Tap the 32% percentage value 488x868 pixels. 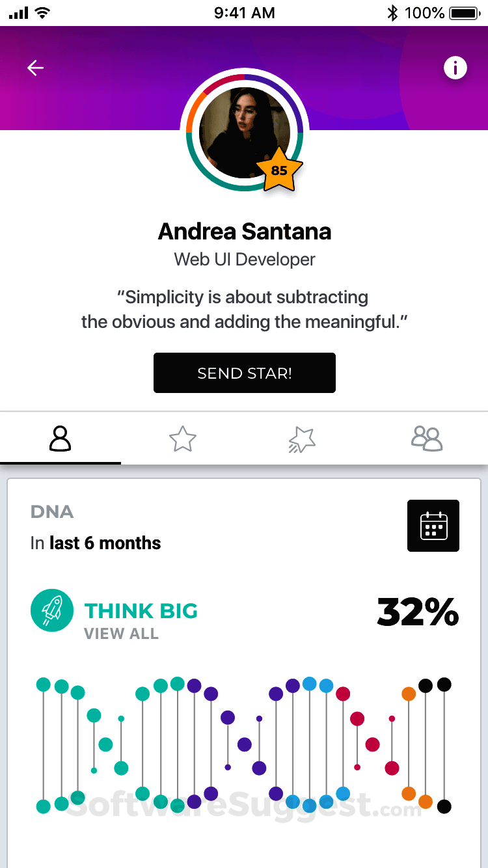tap(418, 612)
